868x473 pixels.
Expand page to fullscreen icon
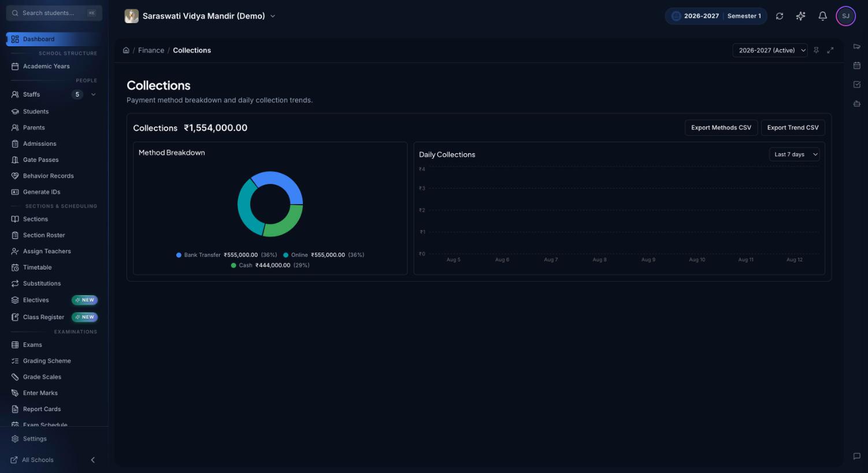point(830,50)
